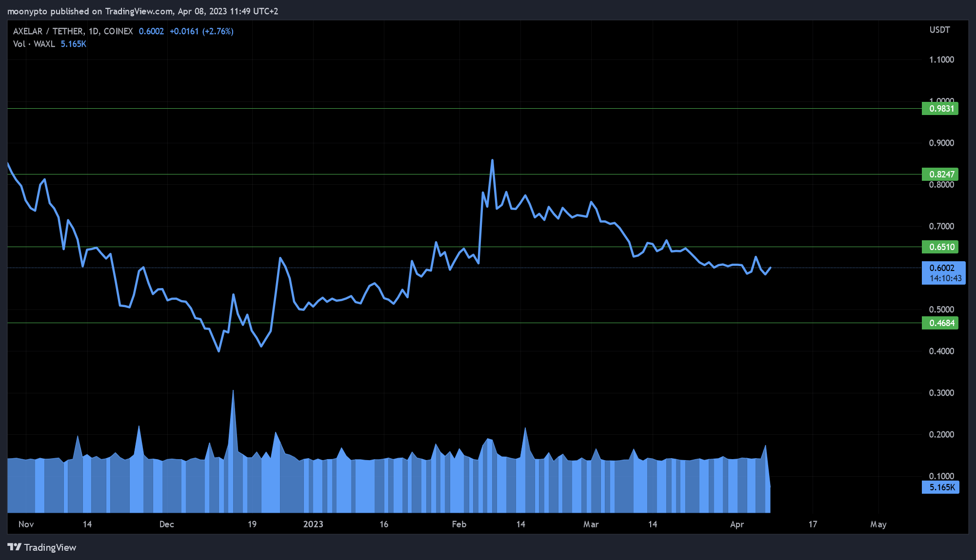
Task: Click the 1.1000 price axis tick
Action: [941, 59]
